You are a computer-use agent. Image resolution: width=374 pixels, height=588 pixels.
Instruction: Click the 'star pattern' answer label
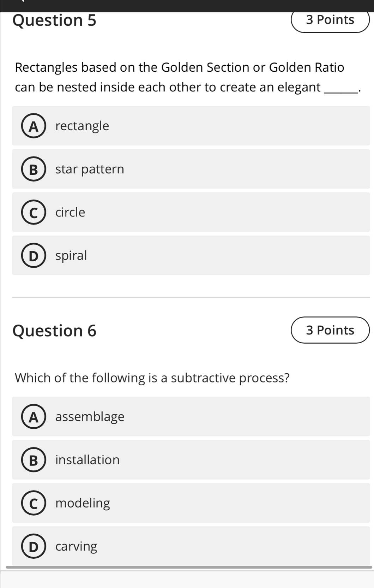coord(90,169)
